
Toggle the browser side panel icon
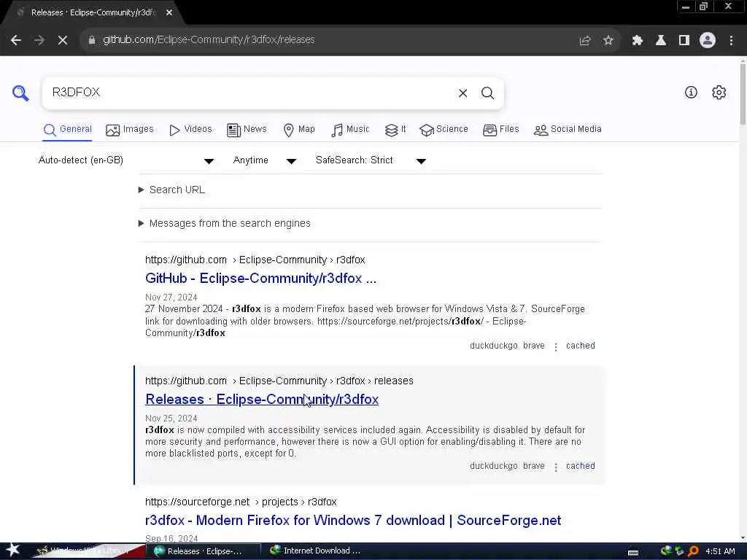(x=684, y=41)
